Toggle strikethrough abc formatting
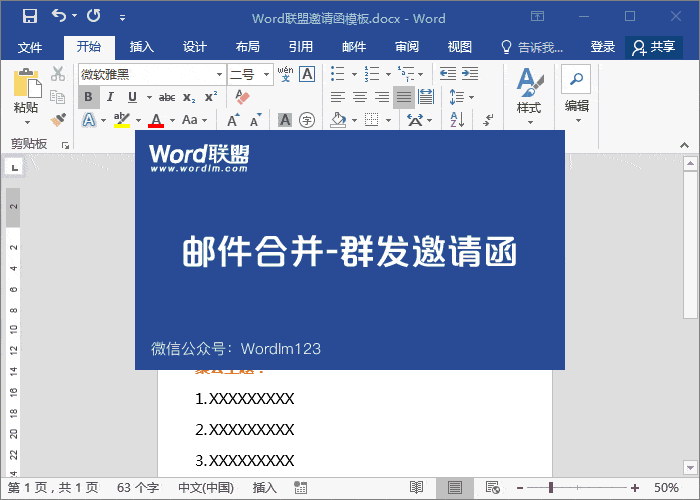 167,97
